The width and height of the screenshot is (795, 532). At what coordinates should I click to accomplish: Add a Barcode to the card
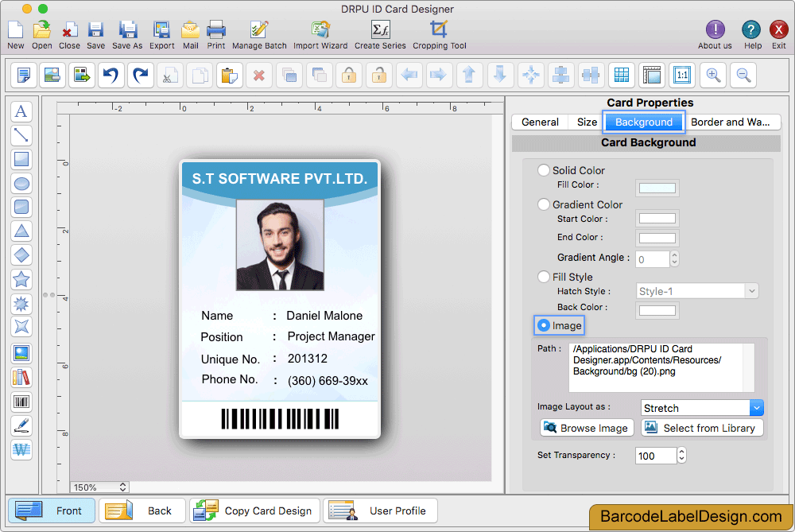tap(21, 402)
